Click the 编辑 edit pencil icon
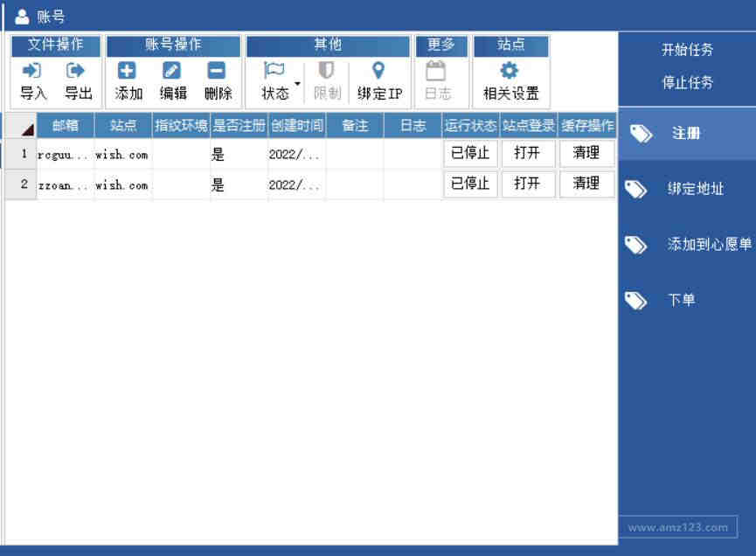 (x=171, y=71)
